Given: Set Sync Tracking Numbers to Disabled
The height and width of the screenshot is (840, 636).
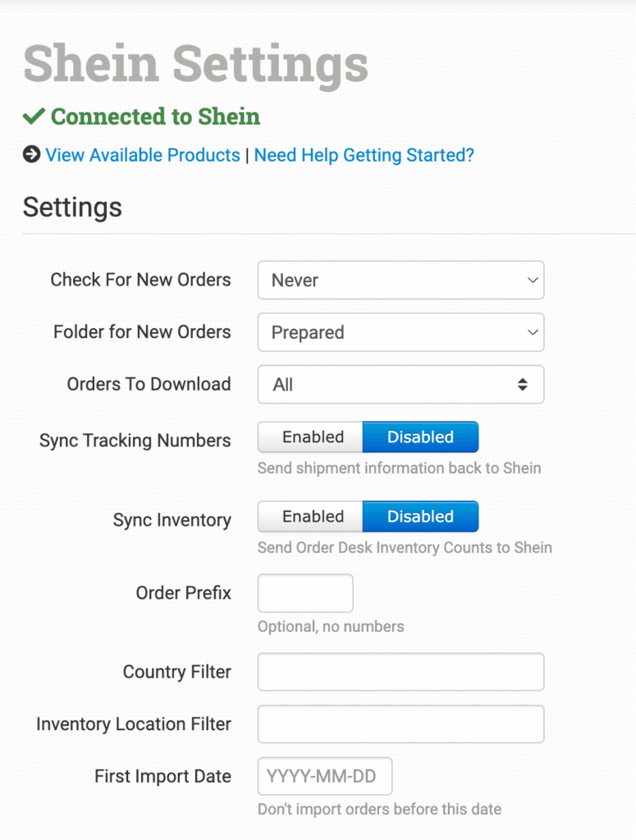Looking at the screenshot, I should click(420, 437).
